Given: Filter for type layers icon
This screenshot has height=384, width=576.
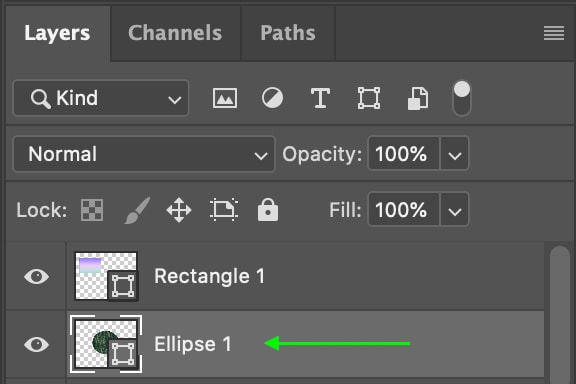Looking at the screenshot, I should (320, 98).
